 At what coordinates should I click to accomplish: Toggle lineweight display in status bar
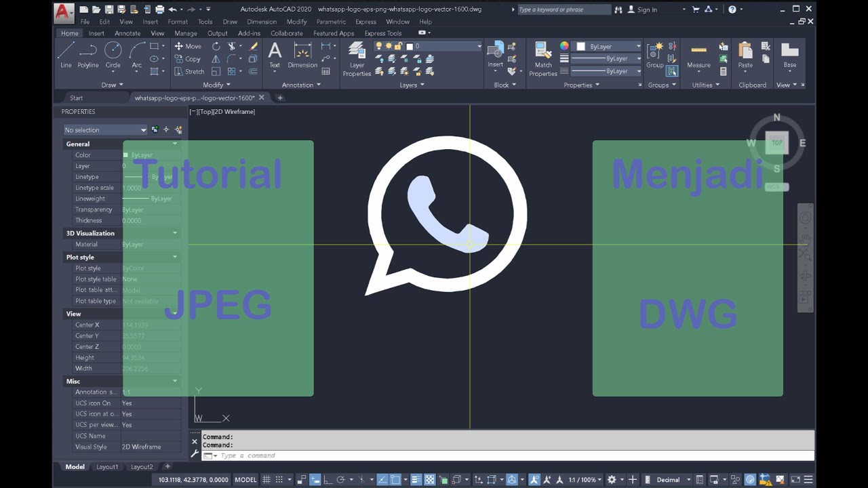(x=416, y=480)
